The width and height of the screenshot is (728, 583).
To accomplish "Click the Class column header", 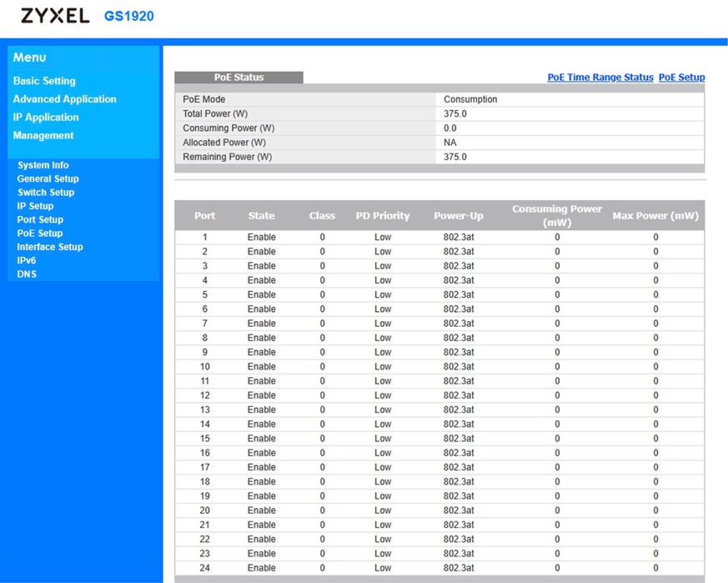I will [x=322, y=215].
